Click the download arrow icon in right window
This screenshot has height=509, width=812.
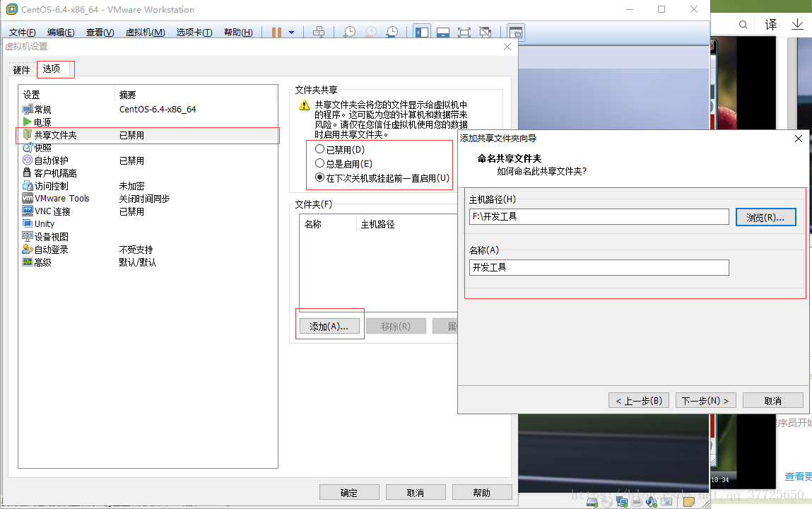pyautogui.click(x=797, y=24)
